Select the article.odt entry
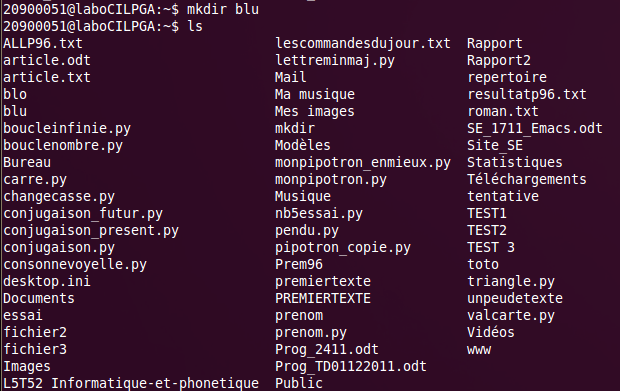620x391 pixels. point(47,60)
